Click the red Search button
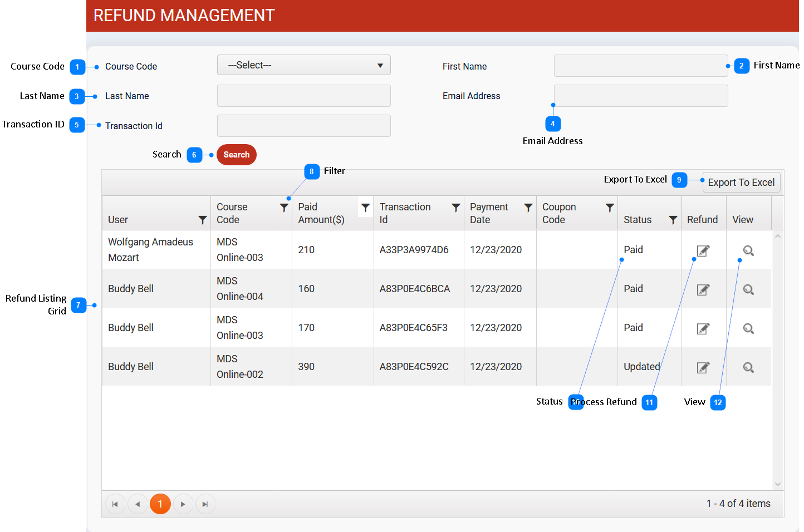804x532 pixels. click(x=237, y=155)
